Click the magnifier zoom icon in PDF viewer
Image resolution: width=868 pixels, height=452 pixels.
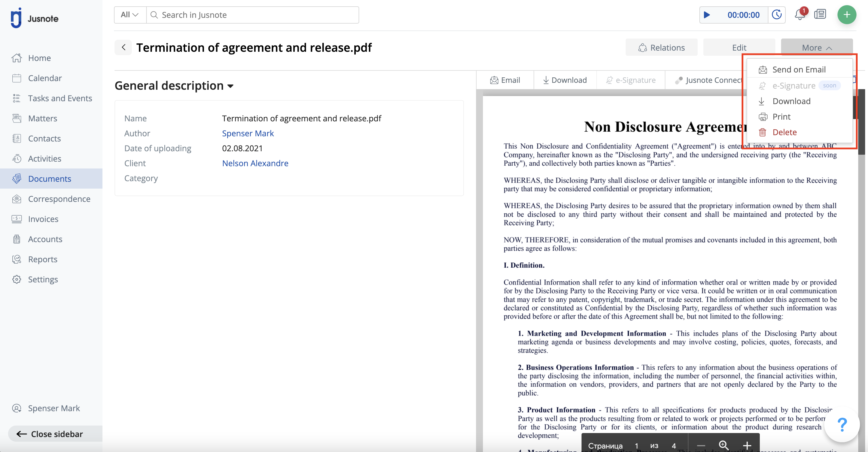click(724, 445)
